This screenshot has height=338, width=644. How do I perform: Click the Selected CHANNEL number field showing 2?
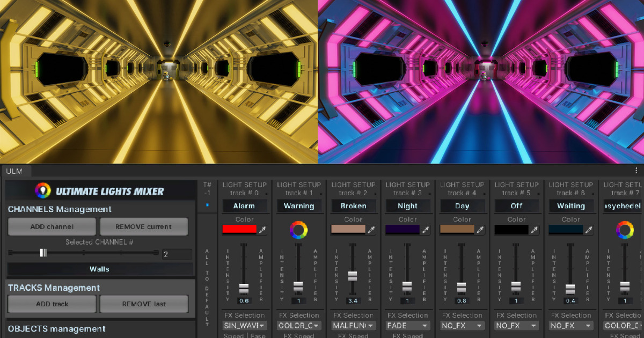point(176,253)
